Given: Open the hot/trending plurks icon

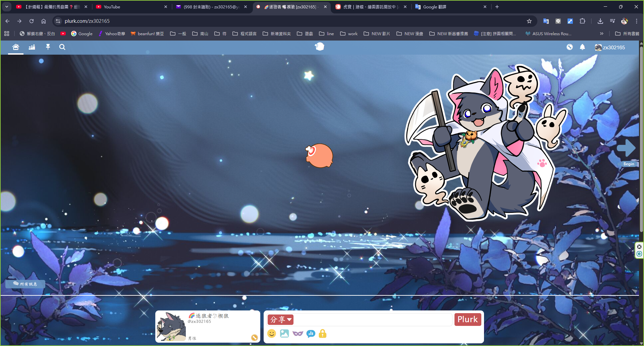Looking at the screenshot, I should (32, 47).
